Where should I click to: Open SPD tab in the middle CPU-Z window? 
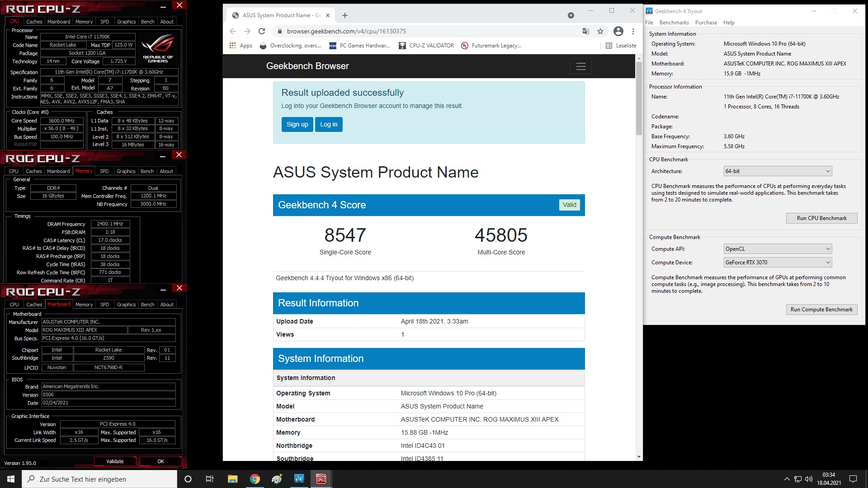pyautogui.click(x=104, y=171)
